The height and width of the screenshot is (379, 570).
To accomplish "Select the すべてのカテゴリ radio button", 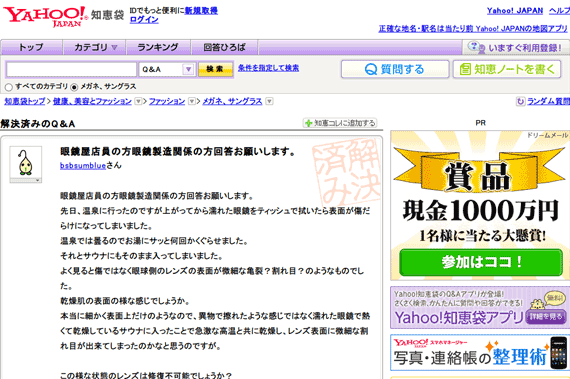I will click(x=9, y=87).
